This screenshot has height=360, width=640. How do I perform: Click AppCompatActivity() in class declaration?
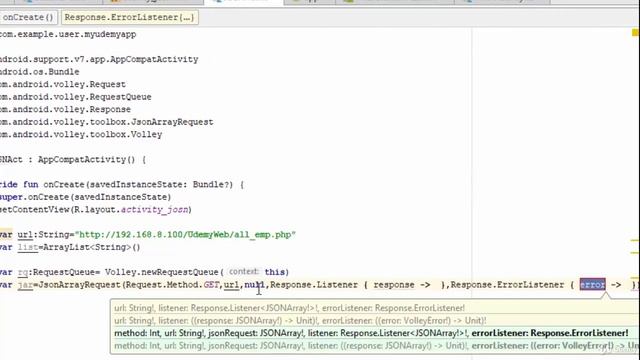[x=86, y=160]
